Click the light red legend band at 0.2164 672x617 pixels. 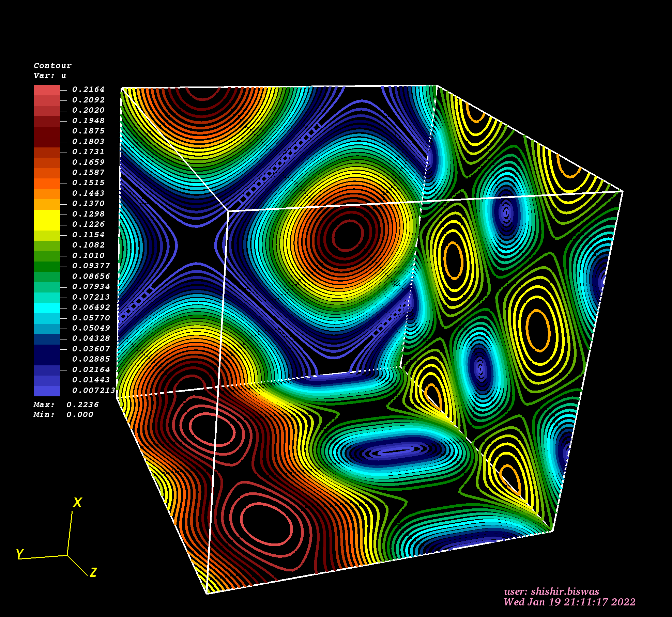pyautogui.click(x=47, y=90)
